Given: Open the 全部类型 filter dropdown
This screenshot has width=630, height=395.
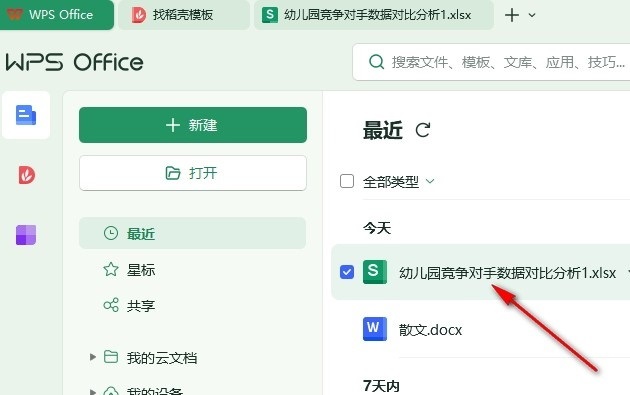Looking at the screenshot, I should [399, 182].
